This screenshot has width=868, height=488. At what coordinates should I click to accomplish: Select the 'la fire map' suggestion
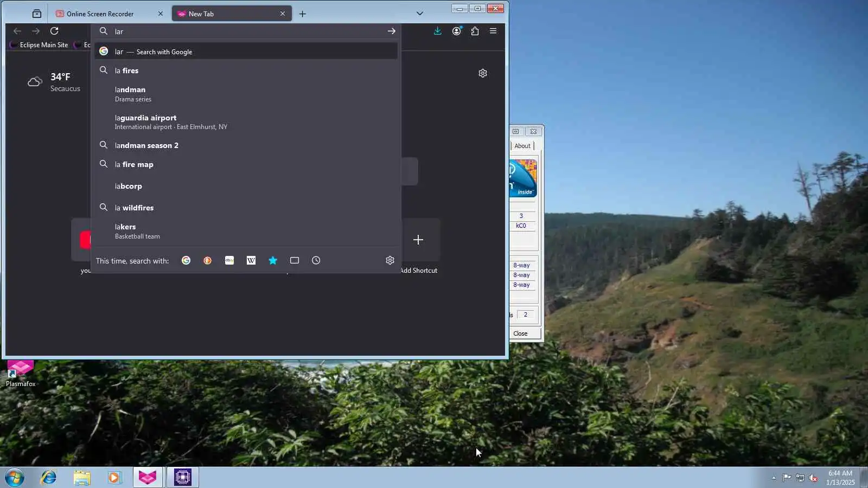click(x=246, y=164)
